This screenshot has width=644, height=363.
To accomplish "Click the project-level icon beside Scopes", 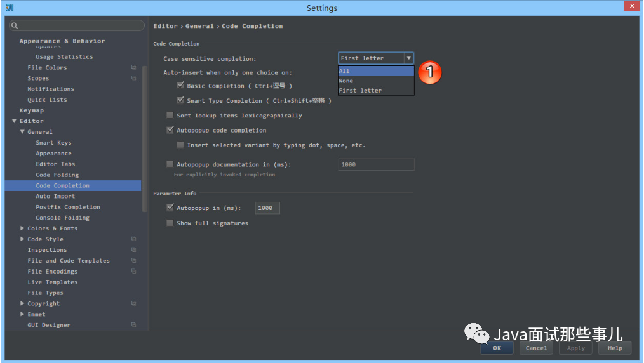I will point(133,78).
